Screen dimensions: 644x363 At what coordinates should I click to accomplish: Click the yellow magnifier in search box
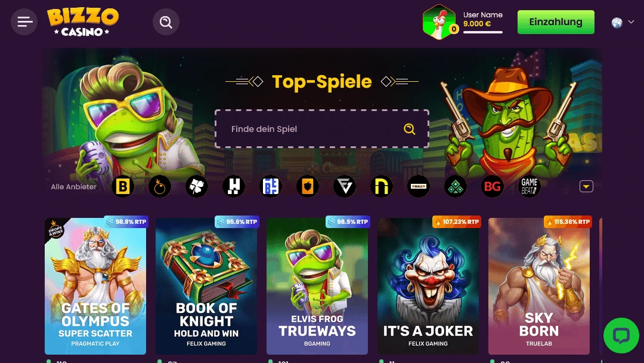coord(409,129)
